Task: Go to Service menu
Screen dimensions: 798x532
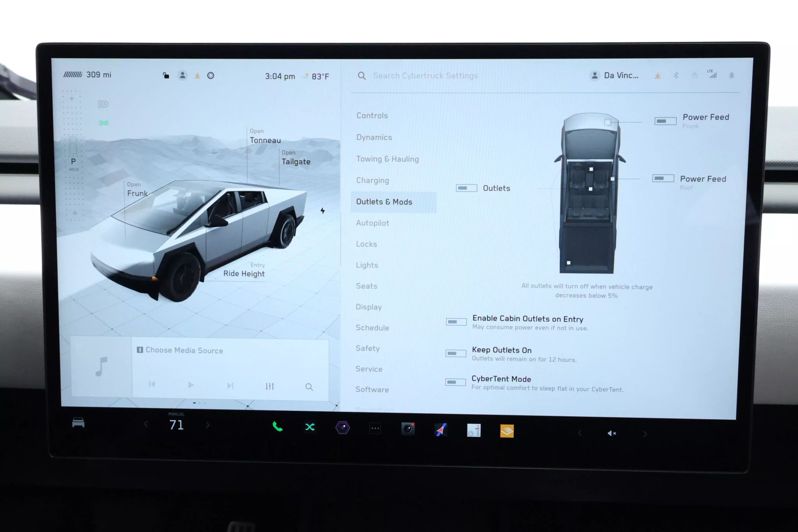Action: click(x=368, y=369)
